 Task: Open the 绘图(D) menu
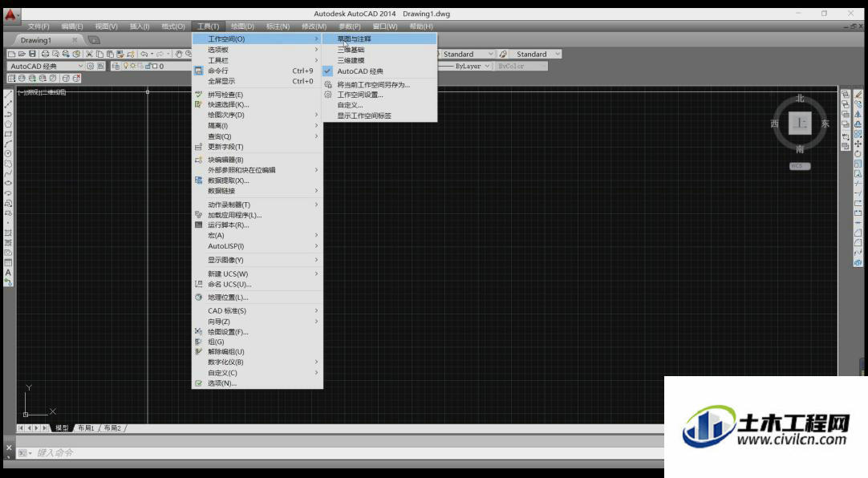pyautogui.click(x=242, y=26)
